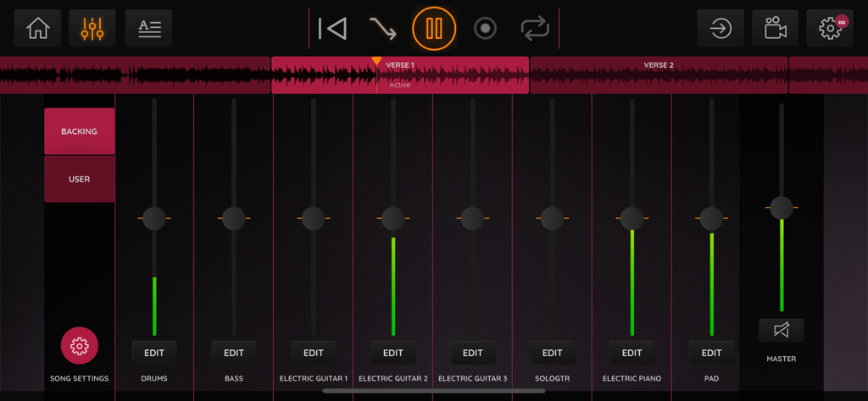This screenshot has height=401, width=868.
Task: Click the orange playhead marker
Action: pos(376,61)
